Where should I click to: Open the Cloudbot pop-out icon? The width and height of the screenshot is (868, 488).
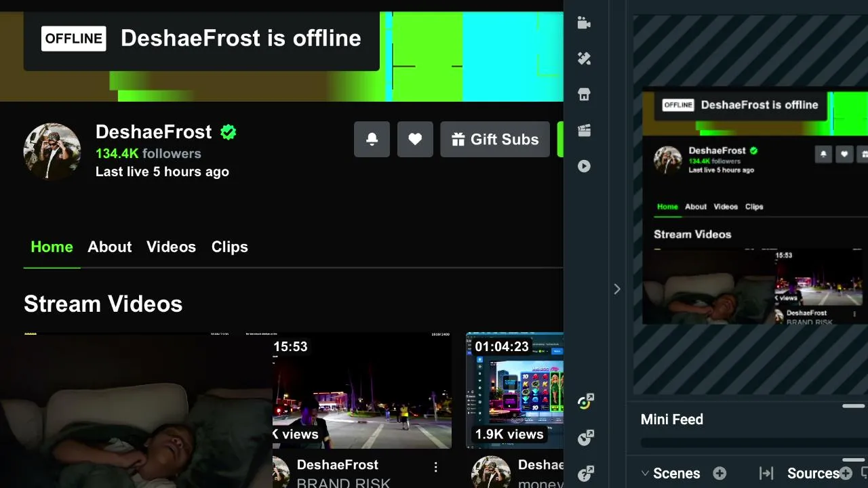(x=585, y=438)
